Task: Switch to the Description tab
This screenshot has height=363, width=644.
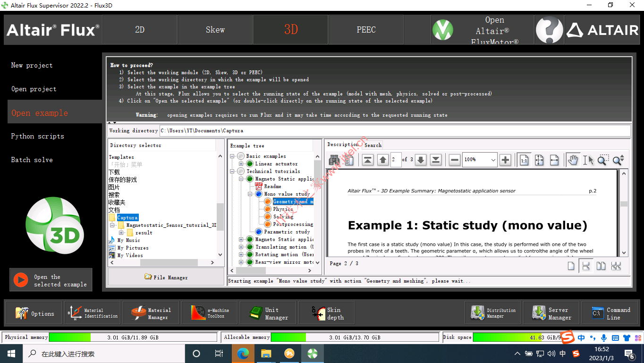Action: [343, 145]
